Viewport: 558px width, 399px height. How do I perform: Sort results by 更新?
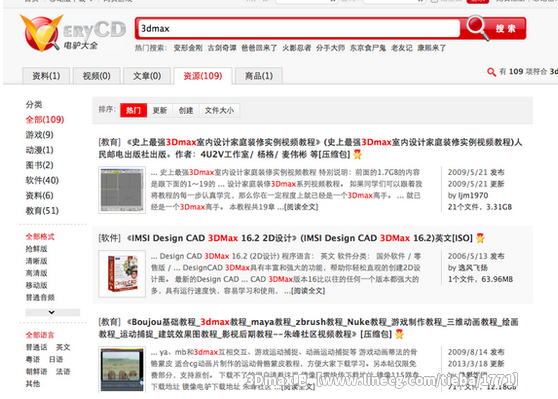(x=160, y=110)
